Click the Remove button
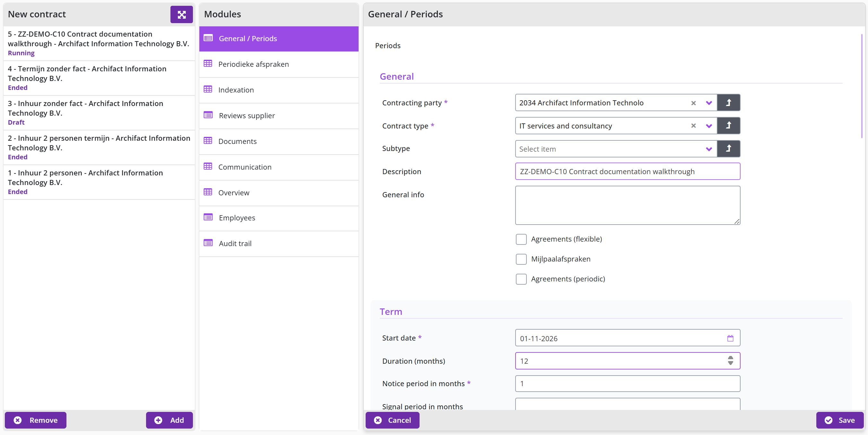This screenshot has width=868, height=435. coord(35,420)
